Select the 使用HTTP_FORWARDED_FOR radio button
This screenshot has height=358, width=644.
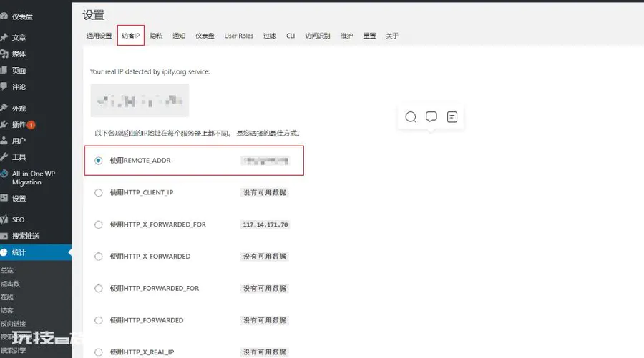(99, 288)
